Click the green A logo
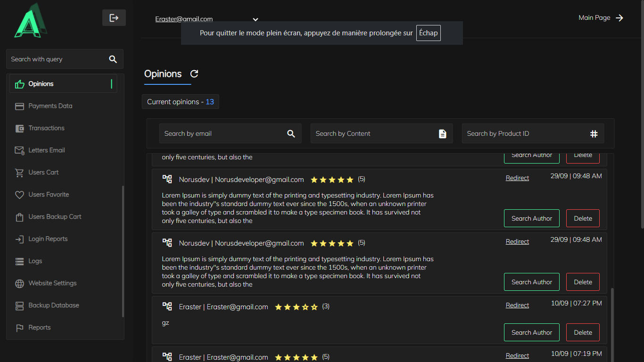Screen dimensions: 644x362 30,21
